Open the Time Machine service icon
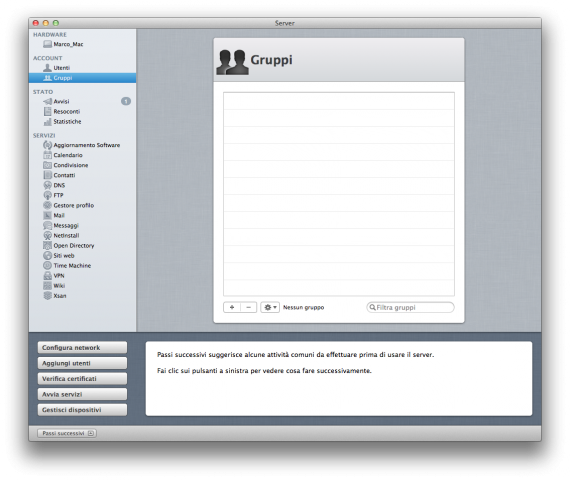The width and height of the screenshot is (570, 481). point(47,265)
